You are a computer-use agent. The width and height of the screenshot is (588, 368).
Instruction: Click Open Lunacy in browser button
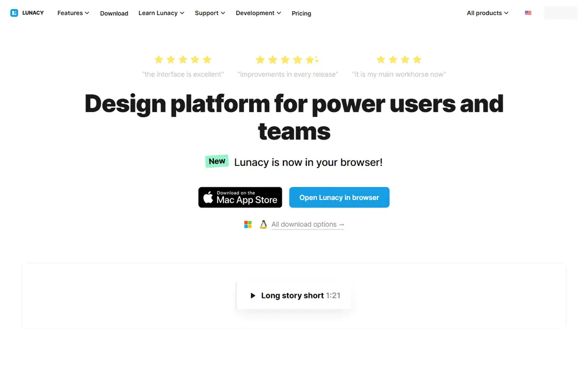(x=339, y=197)
